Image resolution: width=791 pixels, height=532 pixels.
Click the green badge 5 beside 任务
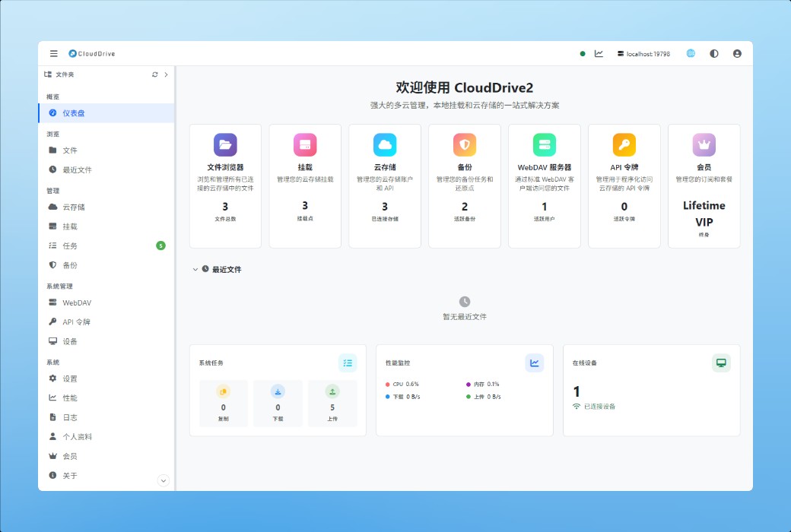160,245
